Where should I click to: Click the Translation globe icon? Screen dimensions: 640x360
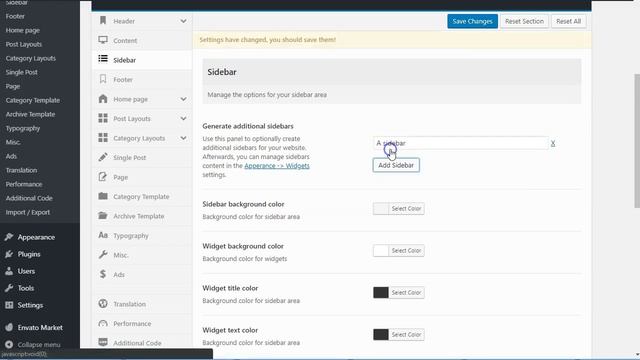(103, 304)
